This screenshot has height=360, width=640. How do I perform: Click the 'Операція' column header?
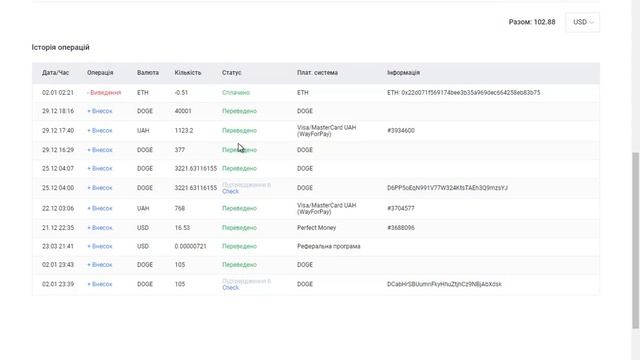coord(100,73)
